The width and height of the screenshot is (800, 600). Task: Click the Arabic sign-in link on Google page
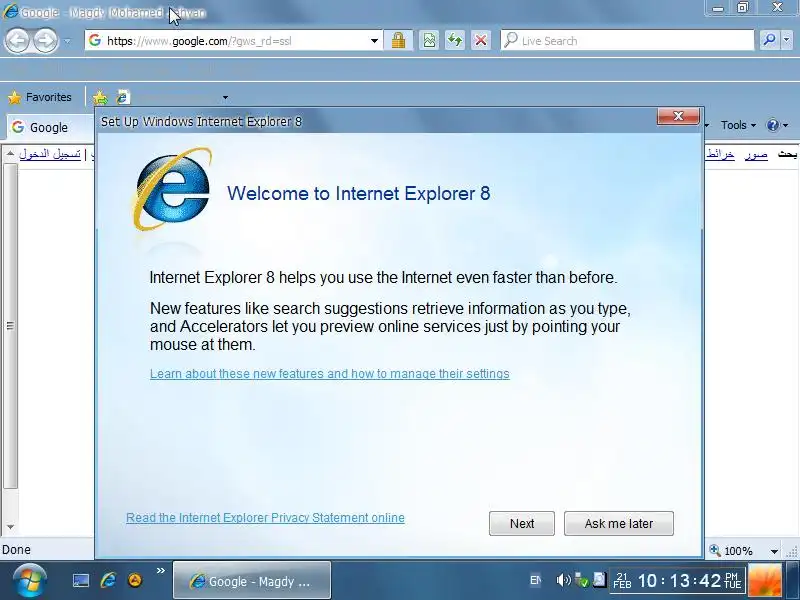[x=49, y=154]
